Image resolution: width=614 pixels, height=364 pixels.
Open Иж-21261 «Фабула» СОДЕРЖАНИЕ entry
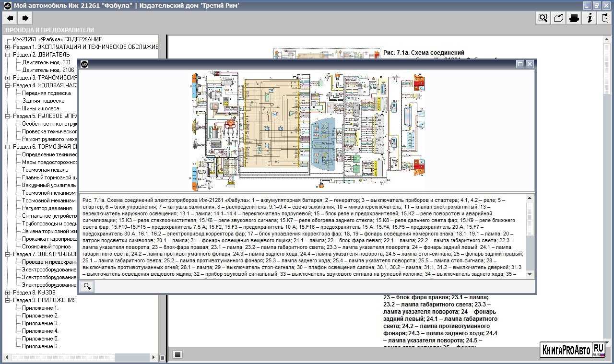pos(57,39)
